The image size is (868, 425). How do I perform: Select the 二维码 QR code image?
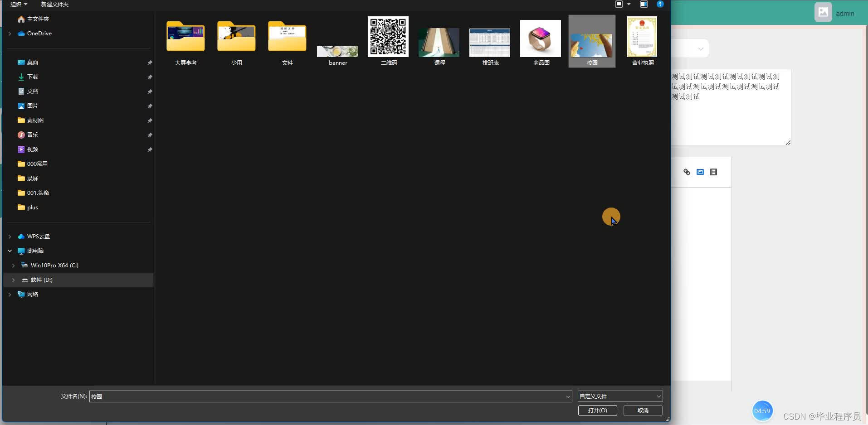click(389, 42)
